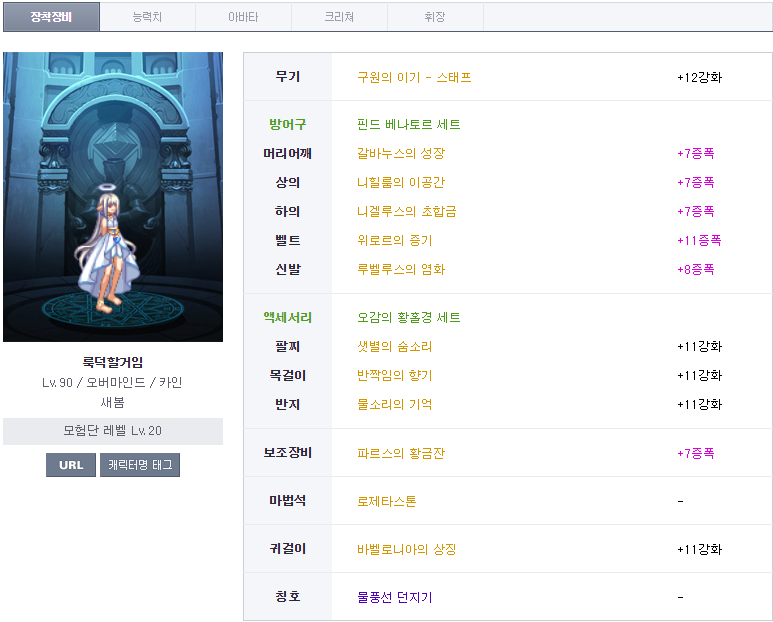Click the +11강화 value for 귀걸이
Image resolution: width=773 pixels, height=622 pixels.
[x=700, y=549]
